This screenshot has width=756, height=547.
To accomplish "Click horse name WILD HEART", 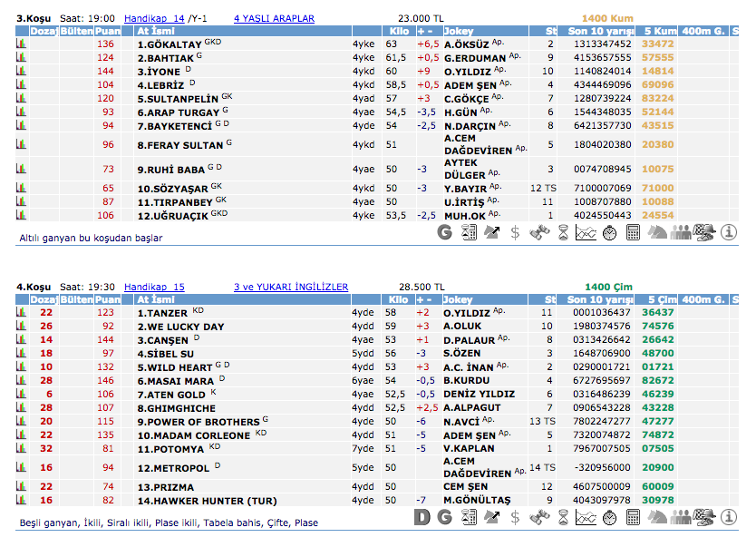I will point(174,367).
